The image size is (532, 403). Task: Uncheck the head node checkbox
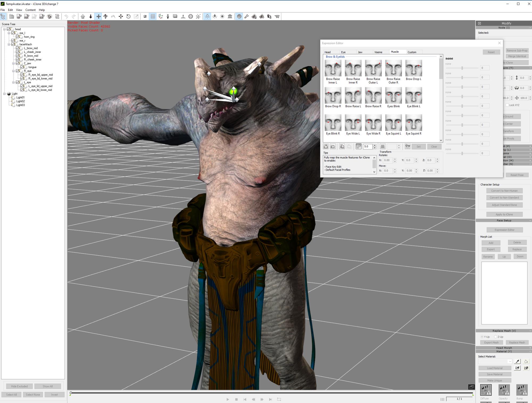pyautogui.click(x=9, y=29)
